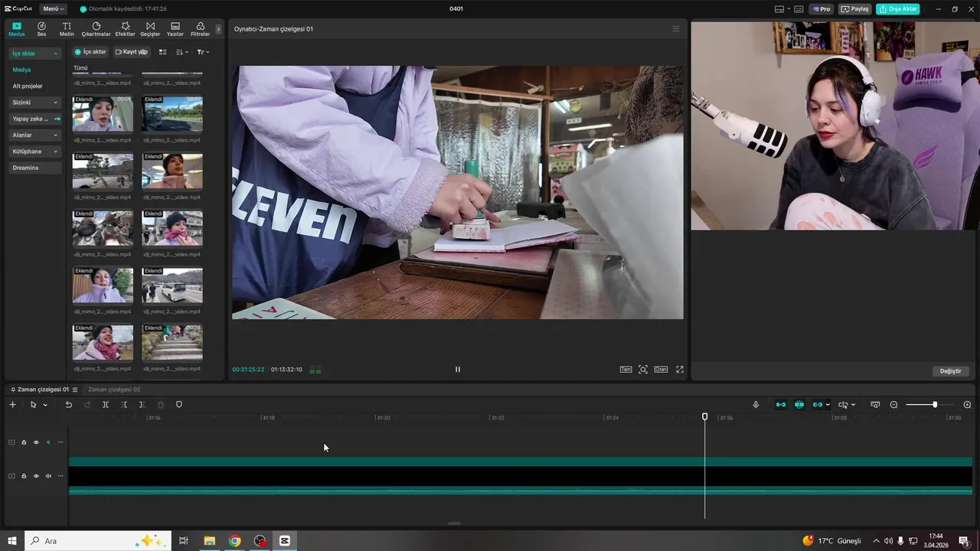
Task: Delete left of playhead trim icon
Action: pyautogui.click(x=124, y=405)
